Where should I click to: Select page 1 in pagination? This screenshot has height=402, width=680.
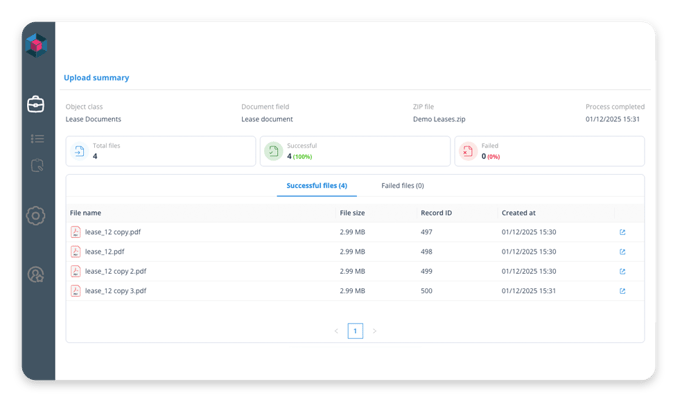point(355,331)
